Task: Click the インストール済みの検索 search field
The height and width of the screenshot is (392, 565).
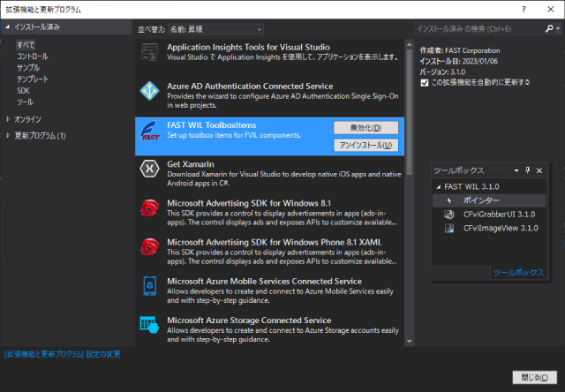Action: pos(479,29)
